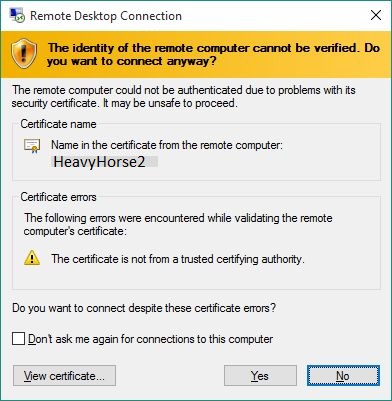
Task: Click the Remote Desktop Connection title bar icon
Action: (x=17, y=15)
